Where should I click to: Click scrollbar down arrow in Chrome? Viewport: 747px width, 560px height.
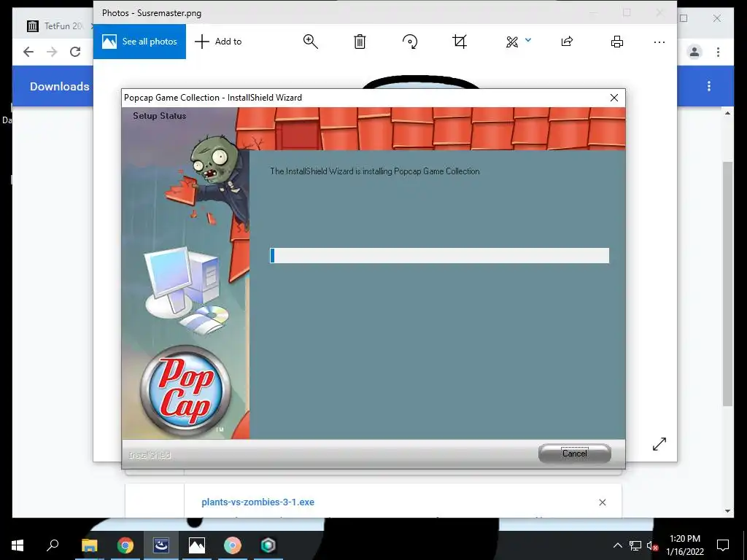pyautogui.click(x=727, y=511)
